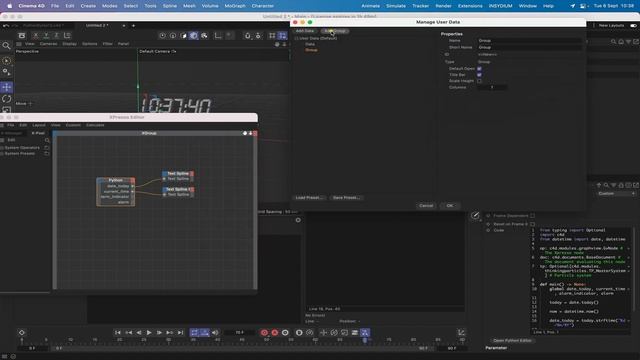Click the highlighted grid layout icon in viewport toolbar
This screenshot has width=640, height=360.
click(x=282, y=36)
